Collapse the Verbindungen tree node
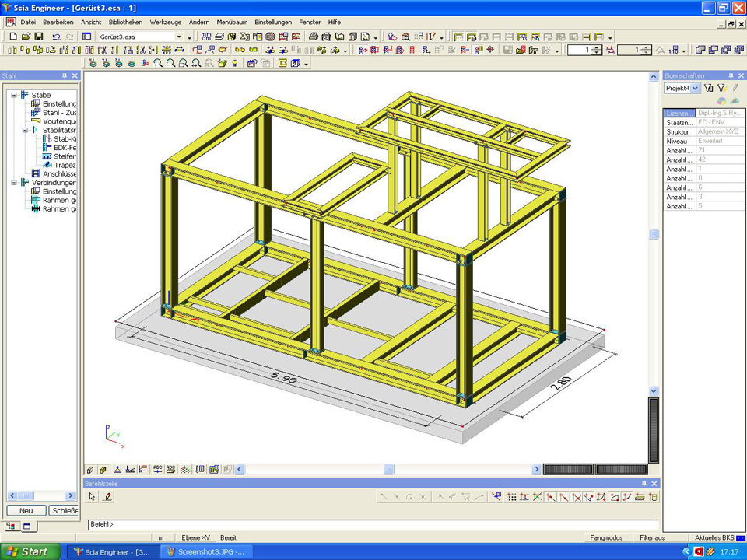Image resolution: width=747 pixels, height=560 pixels. point(14,183)
